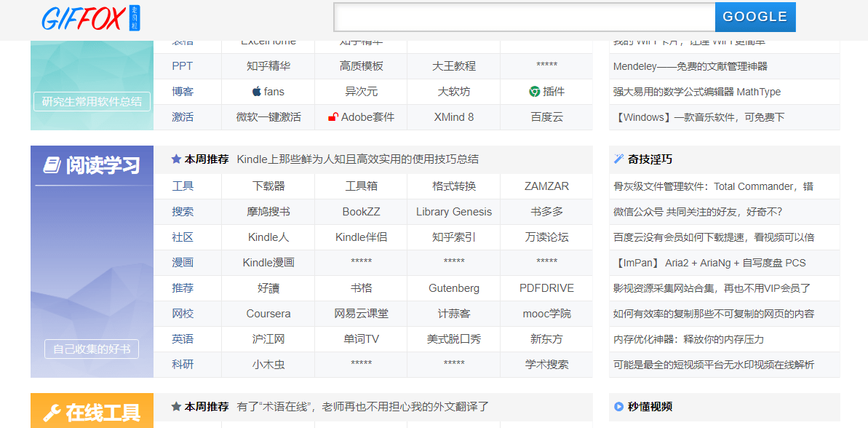Open 自己收集的好书 button
The width and height of the screenshot is (868, 428).
coord(92,349)
